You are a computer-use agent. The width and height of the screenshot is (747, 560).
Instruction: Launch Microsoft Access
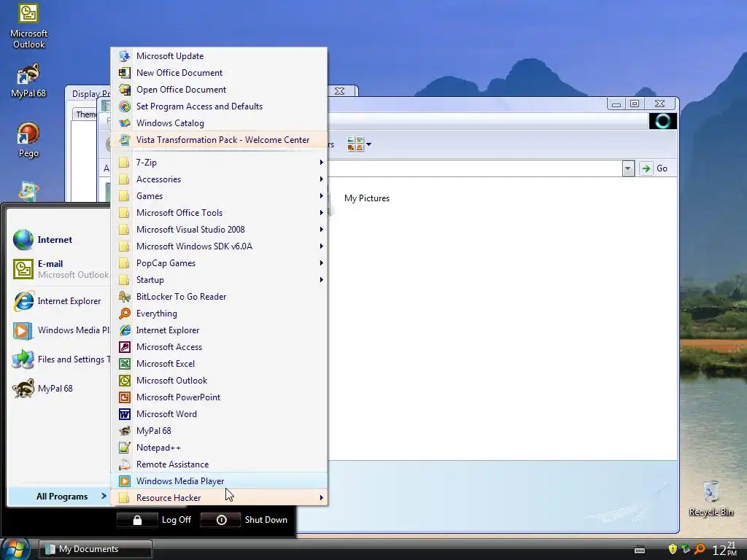pyautogui.click(x=219, y=347)
